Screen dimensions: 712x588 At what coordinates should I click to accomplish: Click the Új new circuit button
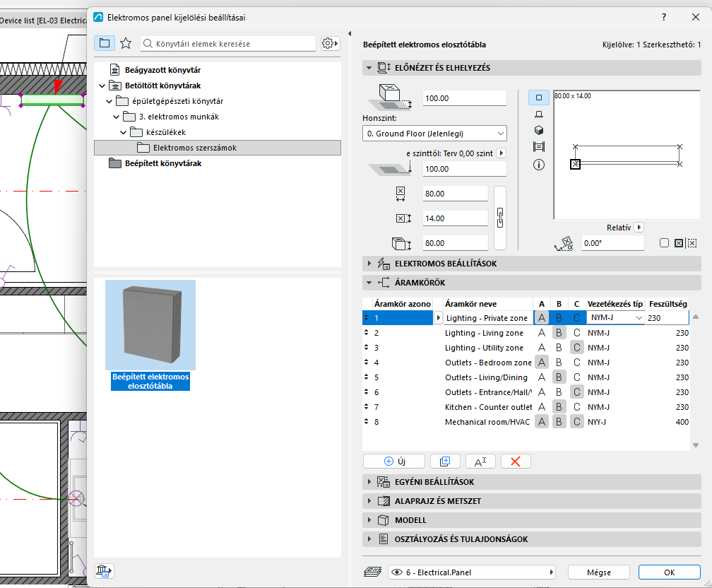(394, 461)
